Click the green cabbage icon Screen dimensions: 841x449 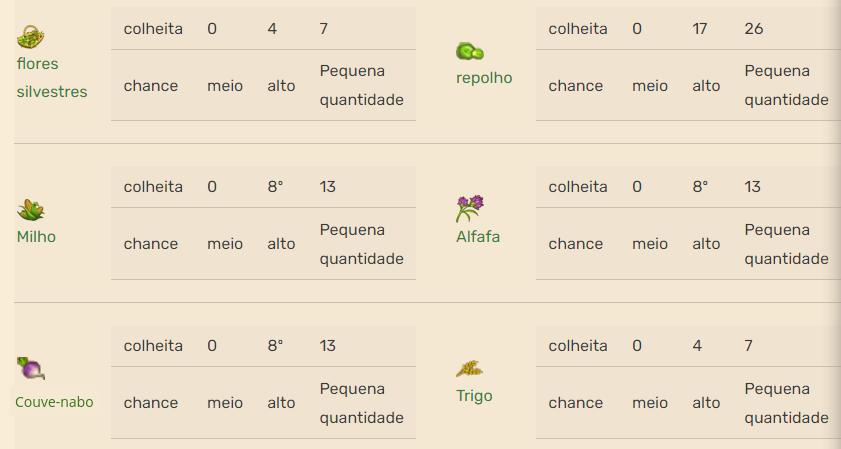point(470,51)
